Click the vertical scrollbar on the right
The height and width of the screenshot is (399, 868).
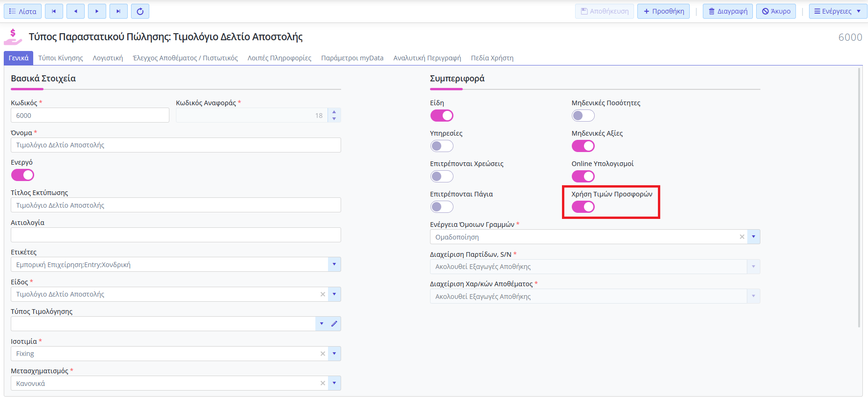tap(859, 196)
